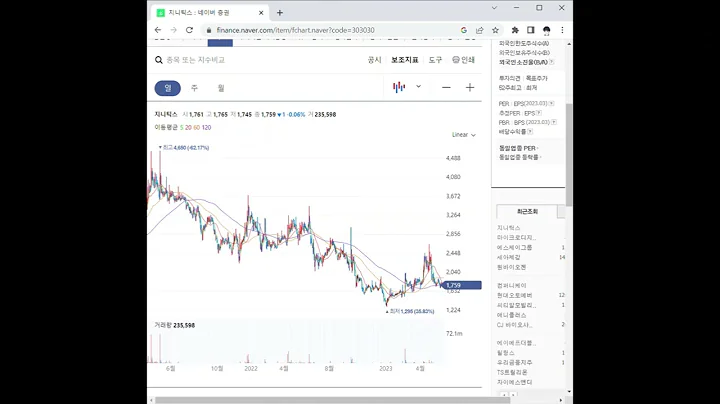
Task: Click the browser address bar URL
Action: pyautogui.click(x=295, y=30)
